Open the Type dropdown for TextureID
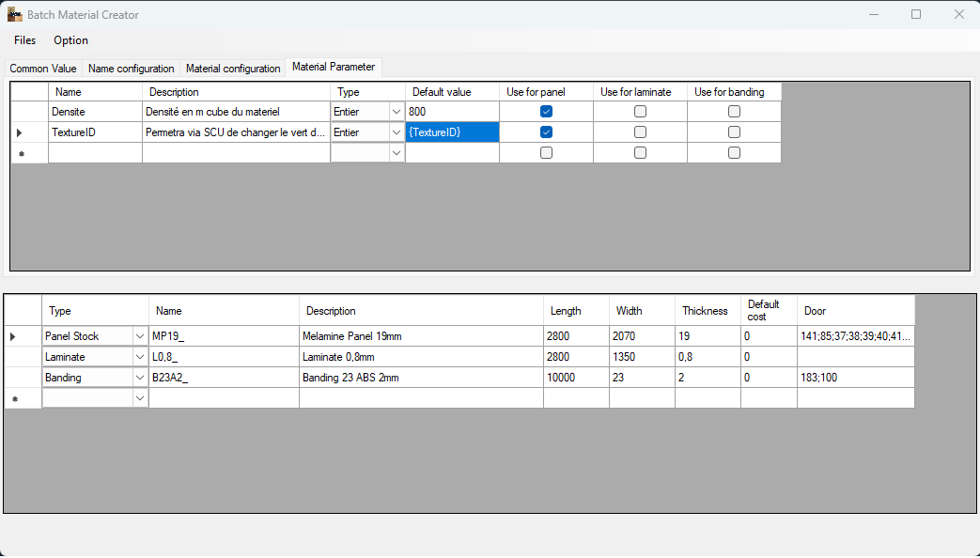Screen dimensions: 980x558 pos(397,132)
